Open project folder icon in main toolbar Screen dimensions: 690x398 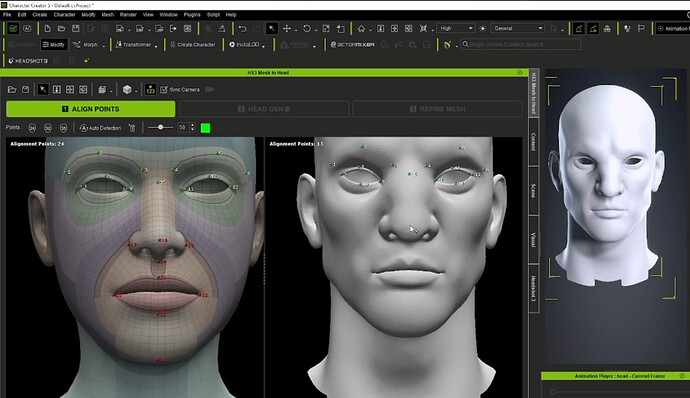(x=62, y=29)
